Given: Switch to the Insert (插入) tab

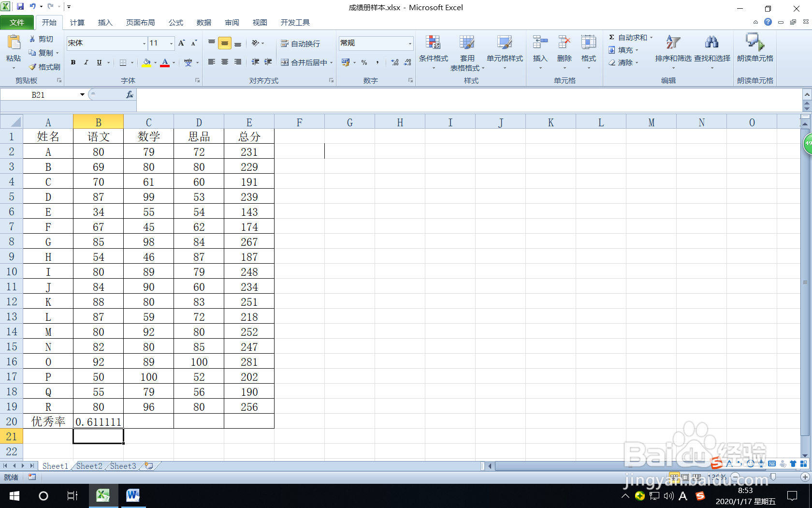Looking at the screenshot, I should (105, 23).
